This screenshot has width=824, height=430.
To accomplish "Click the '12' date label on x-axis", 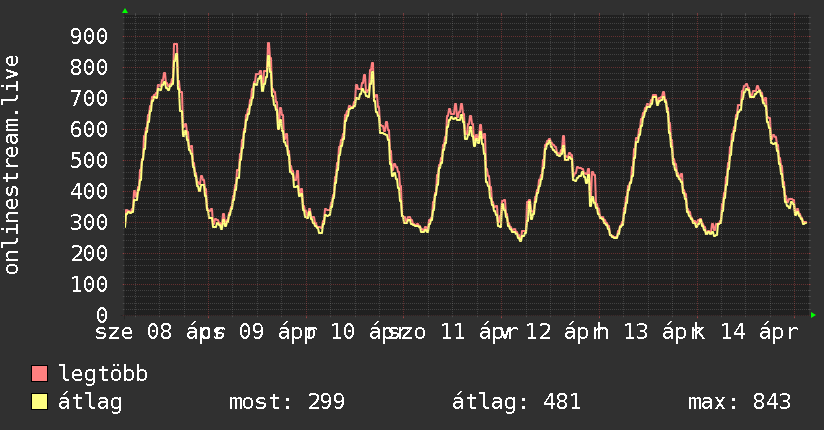I will 538,332.
